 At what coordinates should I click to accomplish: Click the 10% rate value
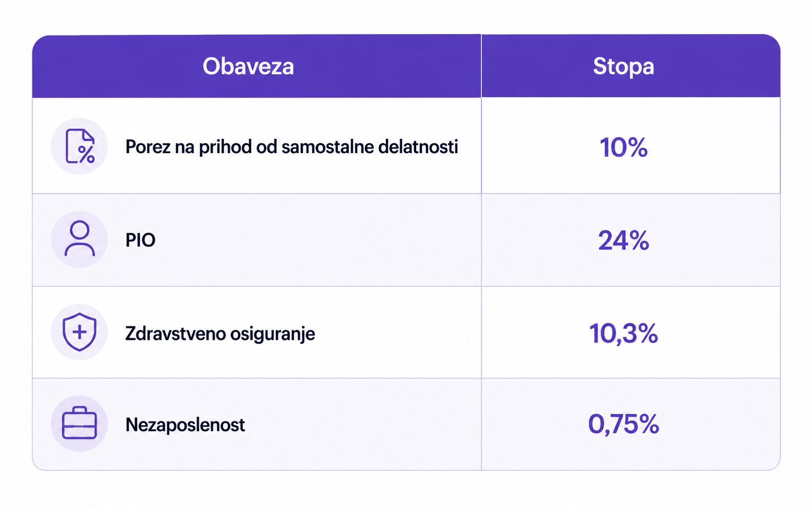click(x=624, y=147)
